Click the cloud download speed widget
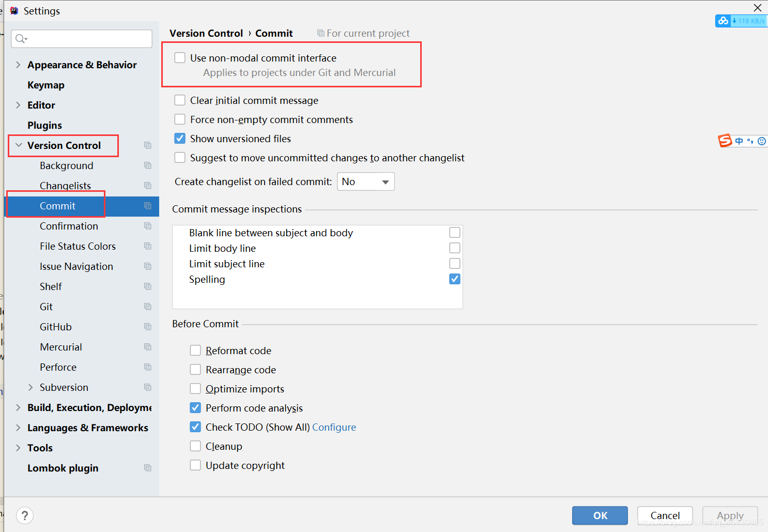Image resolution: width=768 pixels, height=532 pixels. [x=742, y=21]
